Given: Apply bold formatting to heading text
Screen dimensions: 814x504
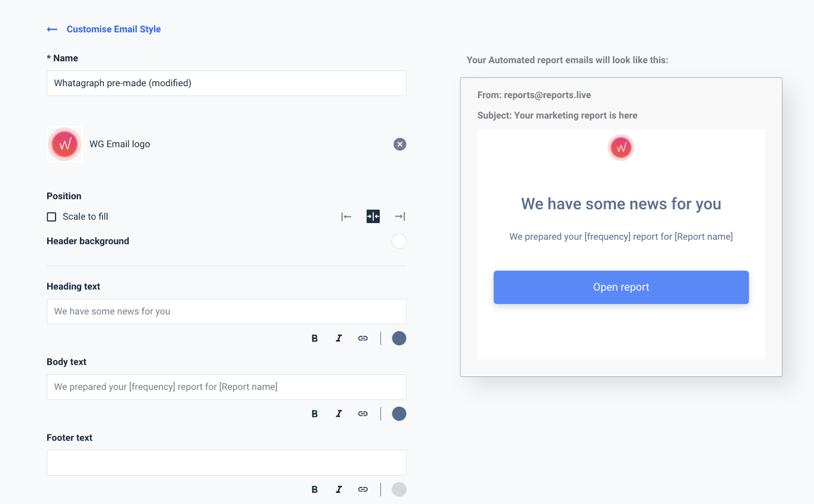Looking at the screenshot, I should [314, 338].
